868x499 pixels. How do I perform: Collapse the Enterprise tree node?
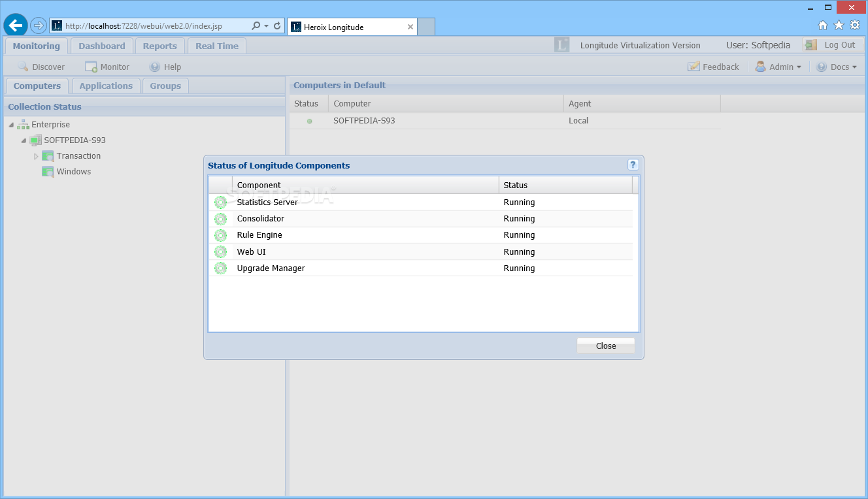(x=11, y=125)
